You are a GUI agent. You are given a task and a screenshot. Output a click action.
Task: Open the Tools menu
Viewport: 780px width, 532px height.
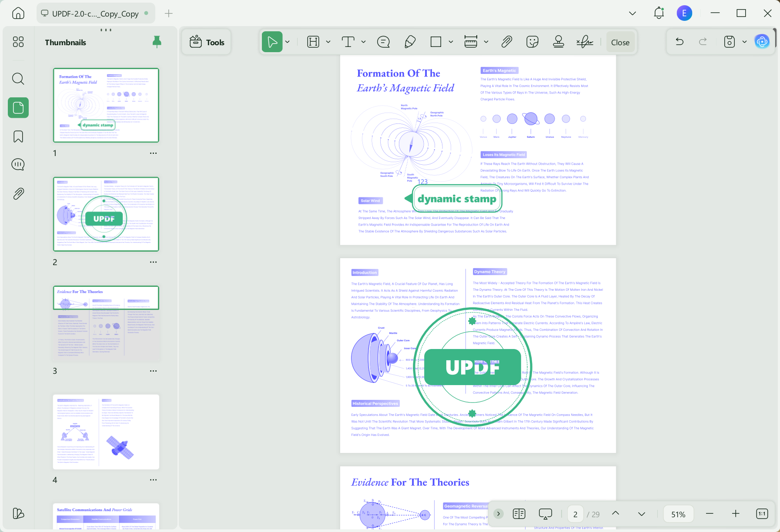207,42
